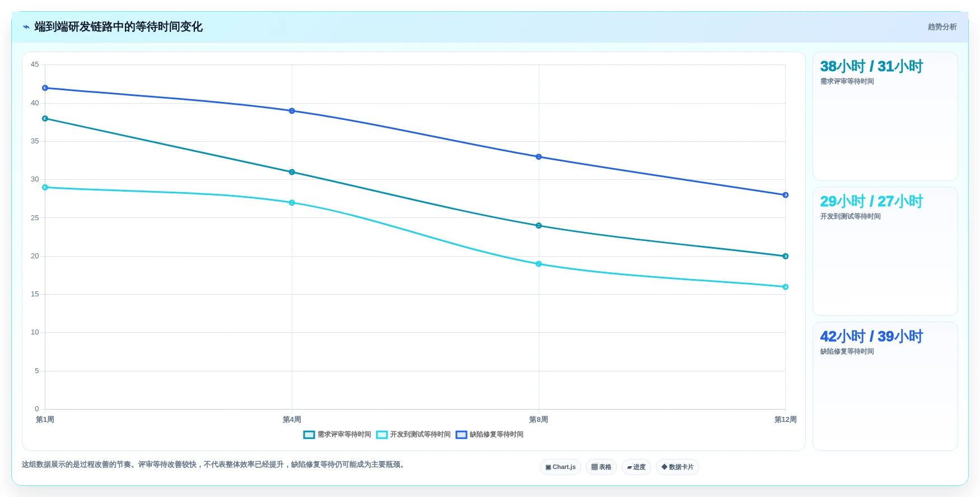Screen dimensions: 980x497
Task: Click the 第12周 x-axis label
Action: coord(785,420)
